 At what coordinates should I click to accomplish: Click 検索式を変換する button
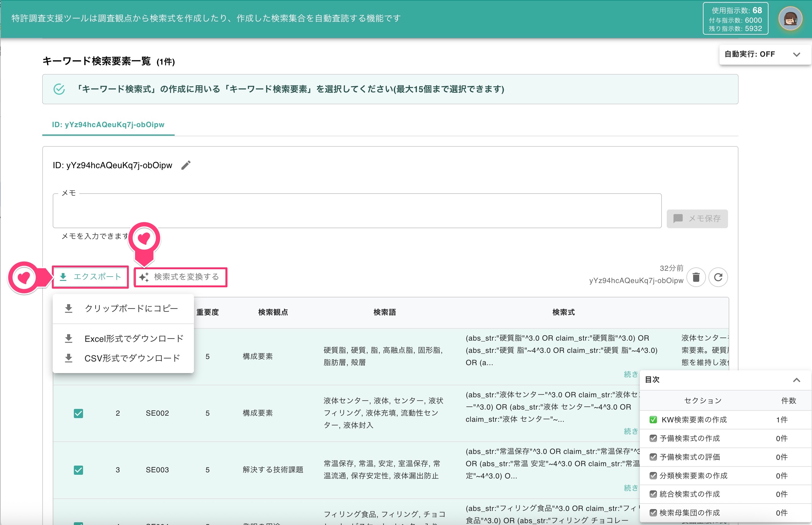click(180, 277)
